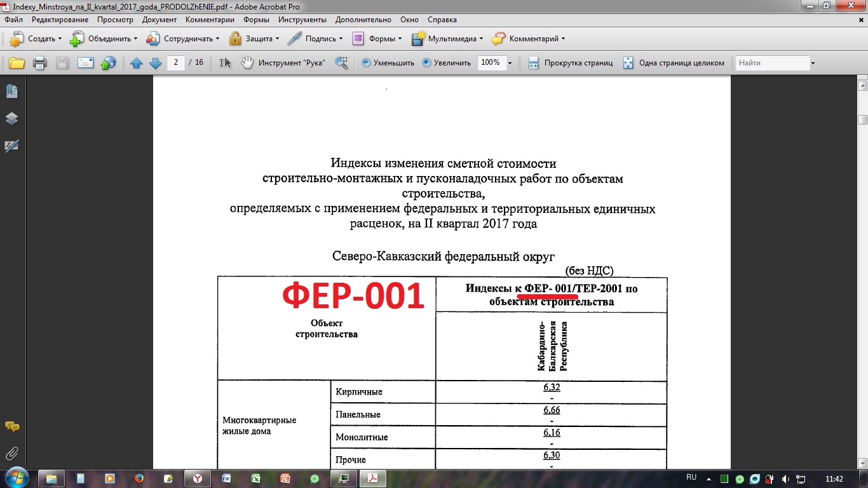Screen dimensions: 868x488
Task: Click the globe upload icon in toolbar
Action: pos(109,63)
